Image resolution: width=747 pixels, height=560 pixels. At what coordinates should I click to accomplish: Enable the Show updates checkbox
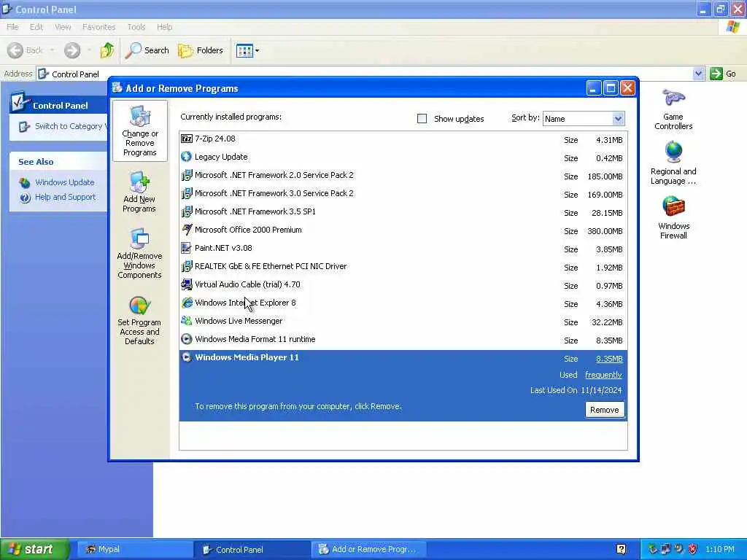pos(422,119)
